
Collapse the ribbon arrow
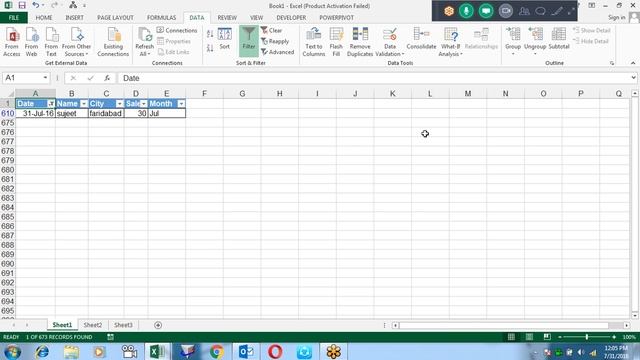click(633, 63)
